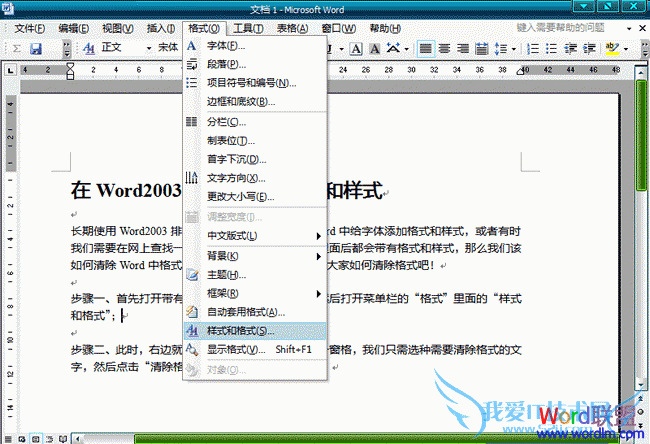Choose 首字下沉(D) menu entry
650x444 pixels.
pos(255,159)
